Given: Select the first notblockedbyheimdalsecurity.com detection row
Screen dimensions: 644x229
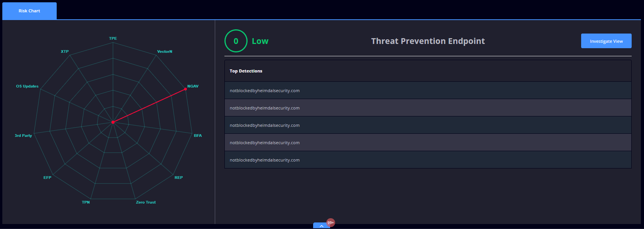Looking at the screenshot, I should (x=428, y=91).
